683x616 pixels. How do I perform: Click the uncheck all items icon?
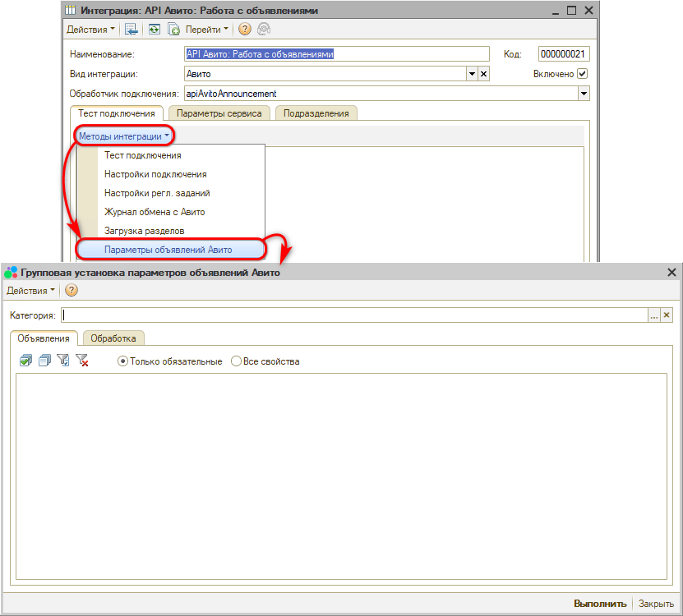tap(44, 361)
